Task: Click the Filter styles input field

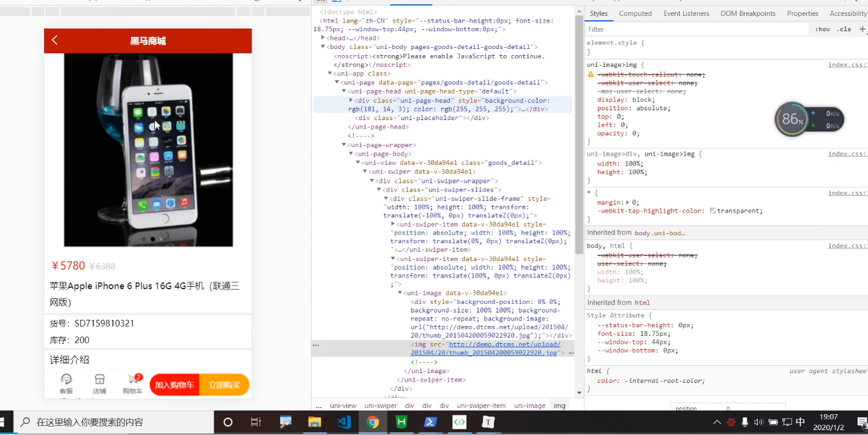Action: click(x=698, y=29)
